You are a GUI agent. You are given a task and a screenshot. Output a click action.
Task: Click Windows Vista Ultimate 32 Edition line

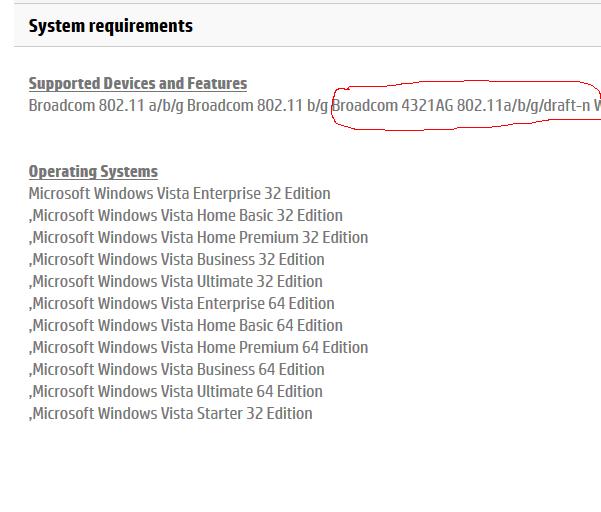(177, 282)
